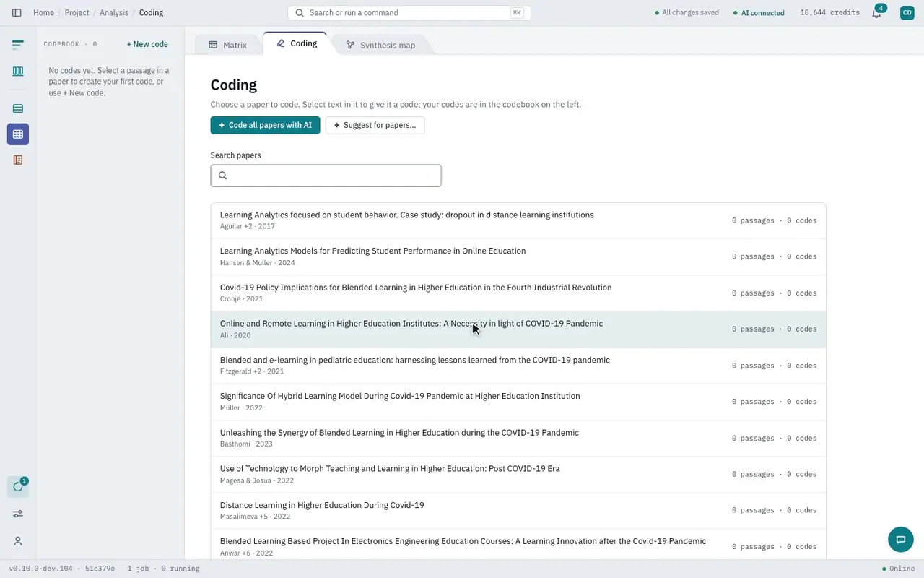
Task: Go to Home in breadcrumb
Action: point(43,12)
